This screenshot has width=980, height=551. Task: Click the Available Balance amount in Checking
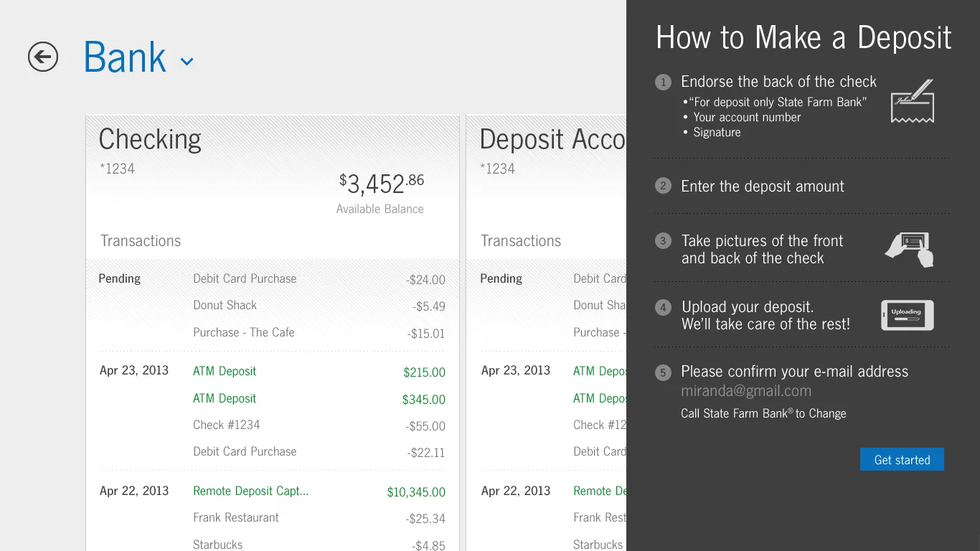[x=381, y=184]
